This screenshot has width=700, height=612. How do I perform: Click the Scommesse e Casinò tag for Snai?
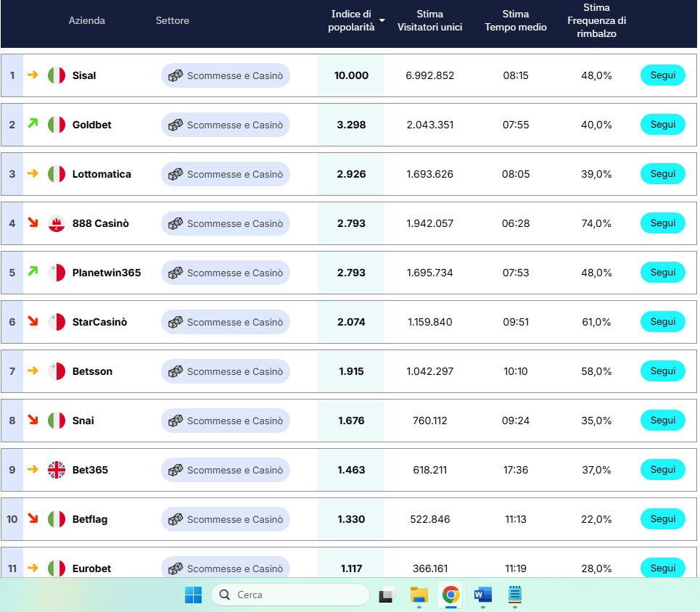(226, 421)
